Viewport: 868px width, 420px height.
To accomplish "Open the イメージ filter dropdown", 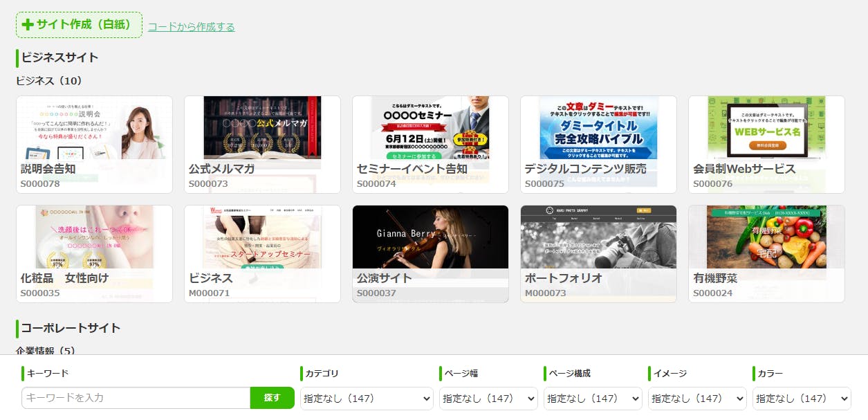I will pos(697,399).
